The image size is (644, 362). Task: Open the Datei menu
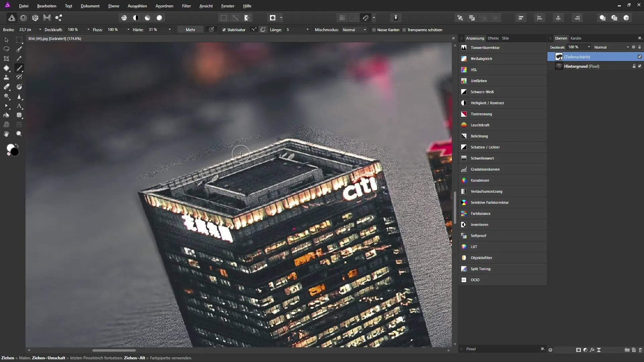point(23,6)
